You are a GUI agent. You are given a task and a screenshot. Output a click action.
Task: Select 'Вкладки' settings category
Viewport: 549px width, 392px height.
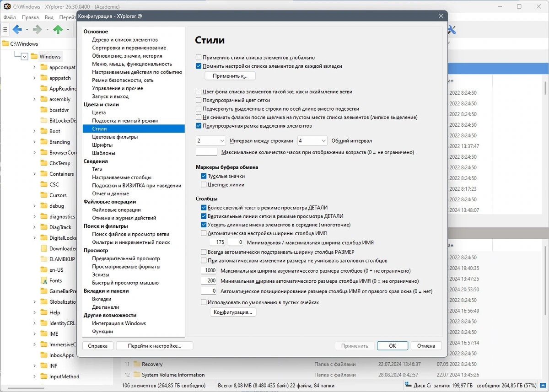[102, 299]
